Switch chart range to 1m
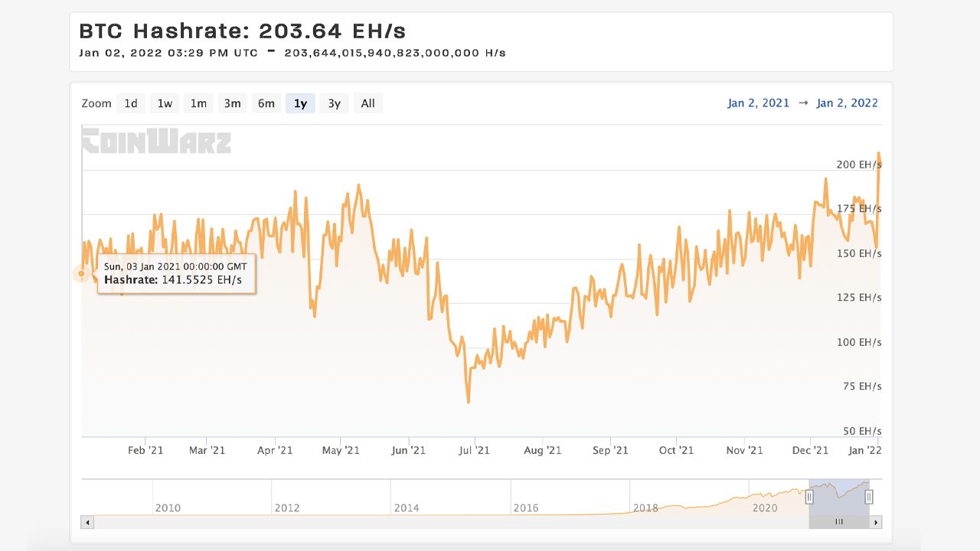 198,103
